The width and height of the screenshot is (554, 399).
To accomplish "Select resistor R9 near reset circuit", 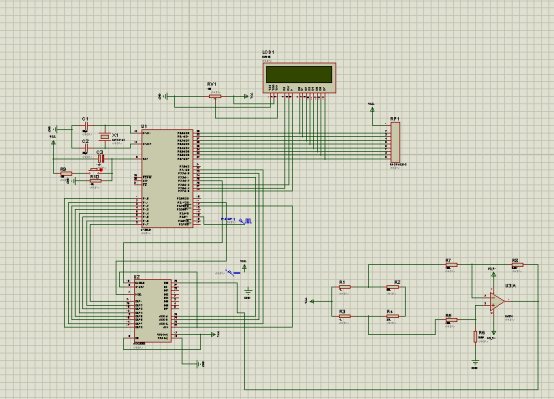I will point(66,174).
